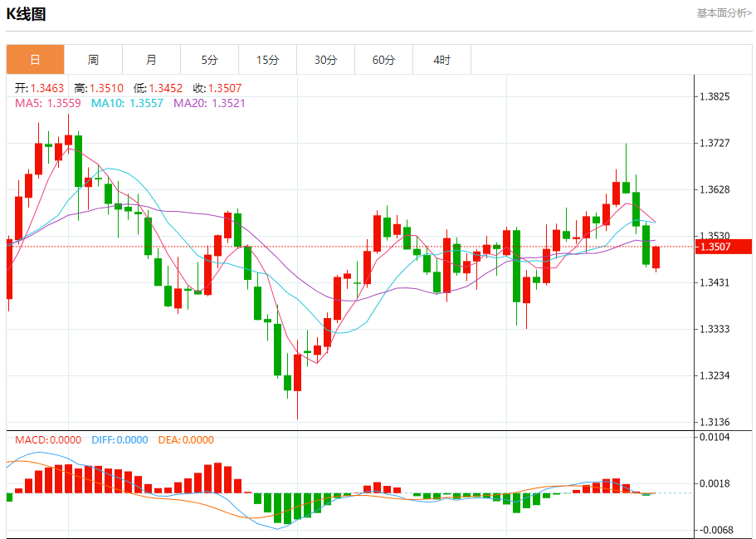Click the K线图 chart title
Screen dimensions: 756x539
tap(27, 14)
